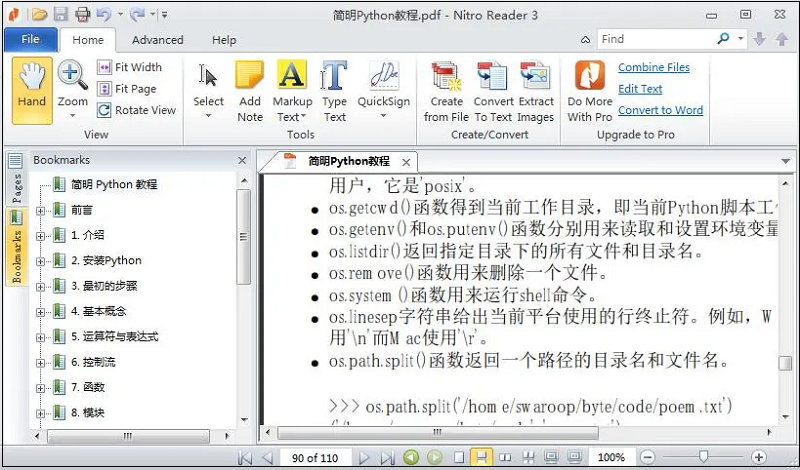Click the Add Note tool icon
The image size is (800, 470).
(249, 76)
